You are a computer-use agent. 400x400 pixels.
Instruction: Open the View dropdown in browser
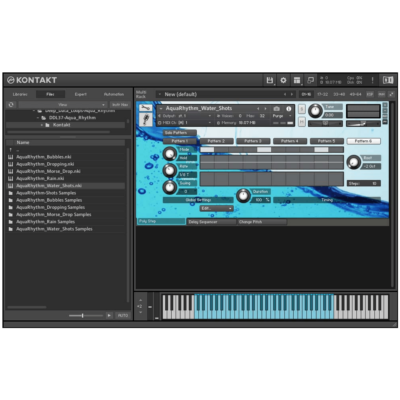point(62,105)
